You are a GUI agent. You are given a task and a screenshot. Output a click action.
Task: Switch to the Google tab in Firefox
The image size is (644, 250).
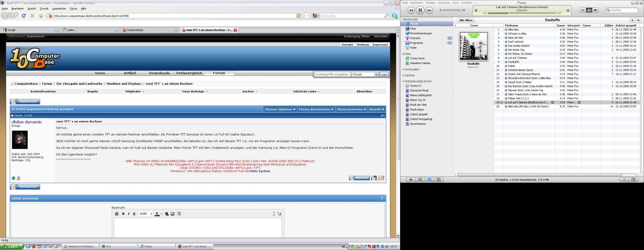click(30, 30)
